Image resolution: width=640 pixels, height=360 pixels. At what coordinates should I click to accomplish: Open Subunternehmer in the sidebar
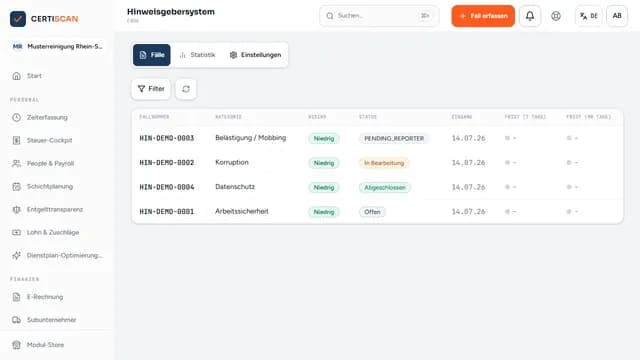tap(57, 320)
